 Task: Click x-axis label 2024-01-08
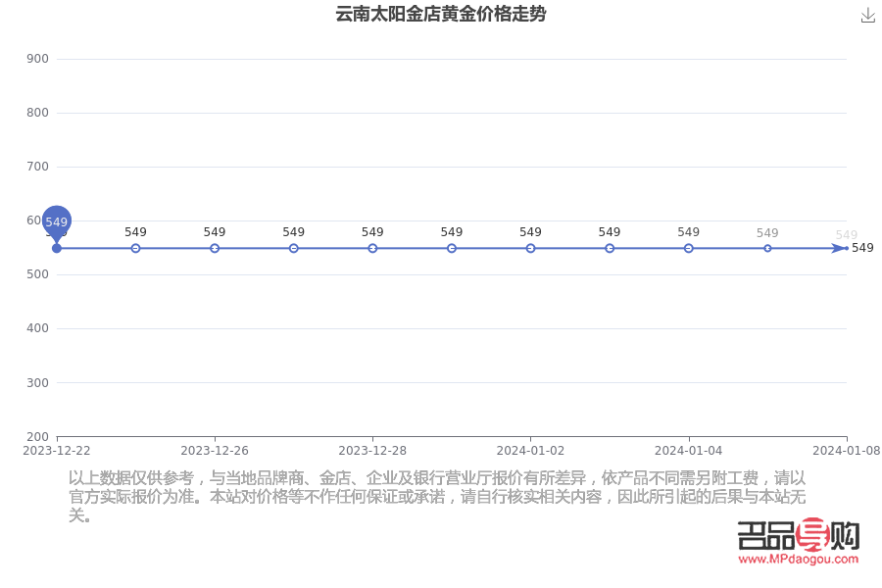click(x=847, y=451)
